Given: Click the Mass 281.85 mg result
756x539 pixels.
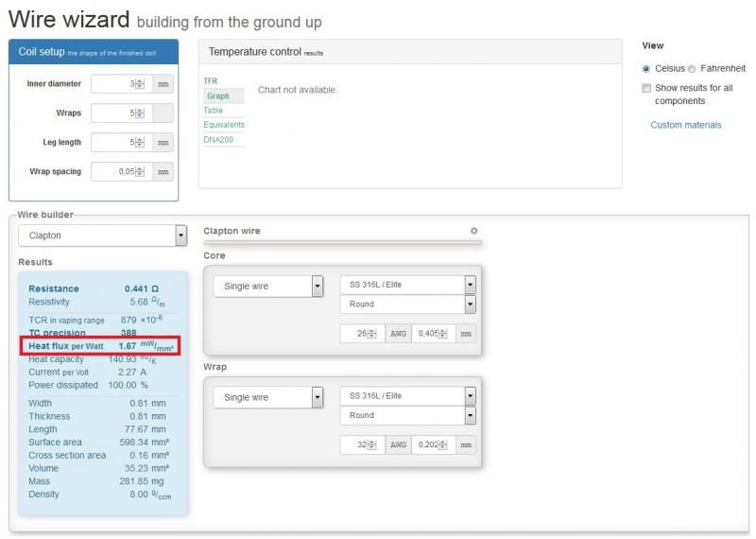Looking at the screenshot, I should (96, 481).
